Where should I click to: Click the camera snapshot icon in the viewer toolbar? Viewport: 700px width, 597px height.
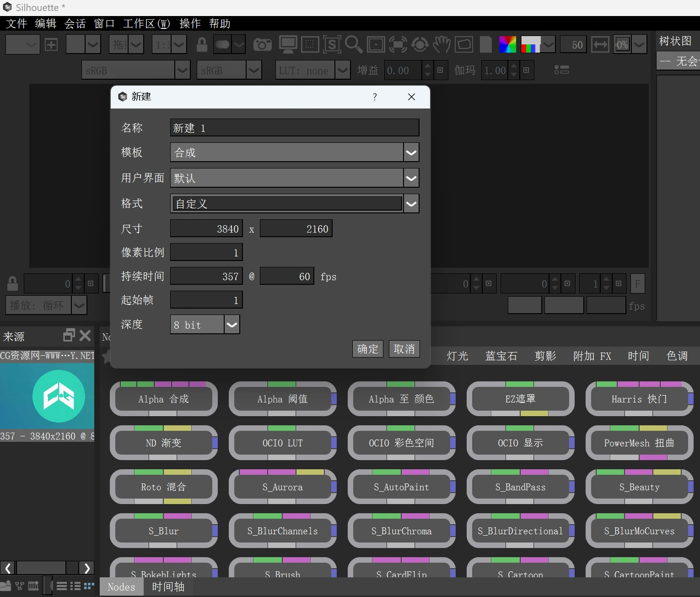click(262, 44)
